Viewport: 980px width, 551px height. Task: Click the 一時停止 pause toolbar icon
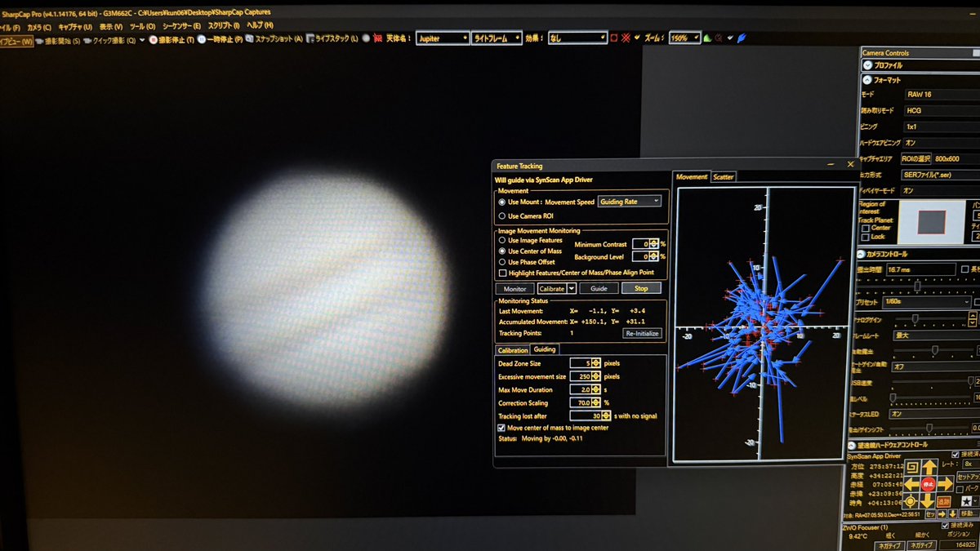coord(202,39)
